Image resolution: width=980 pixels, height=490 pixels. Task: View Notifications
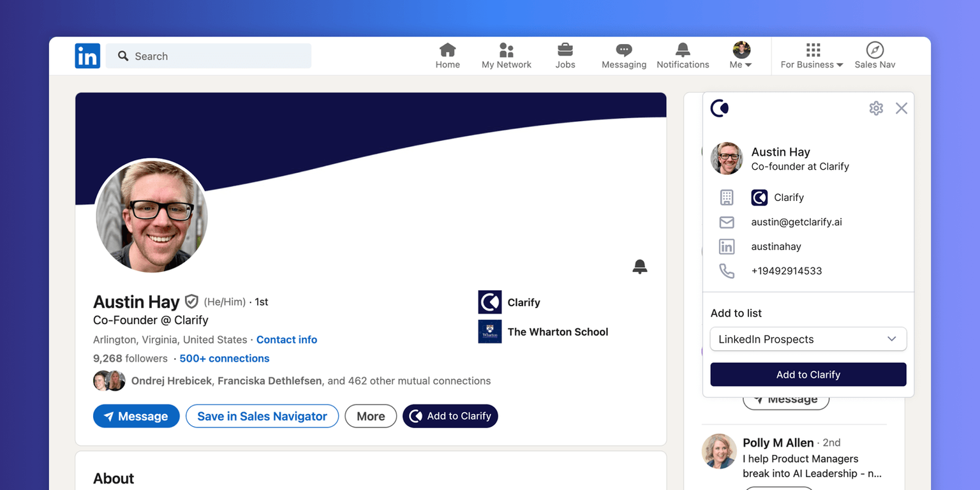[683, 56]
